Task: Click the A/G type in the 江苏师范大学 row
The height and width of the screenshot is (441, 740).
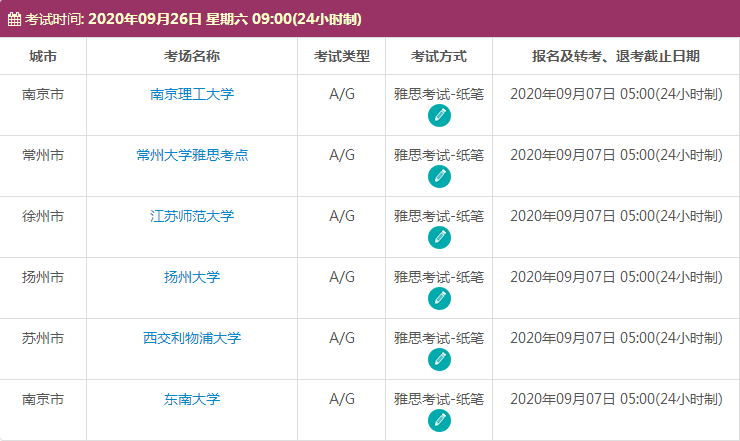Action: (342, 216)
